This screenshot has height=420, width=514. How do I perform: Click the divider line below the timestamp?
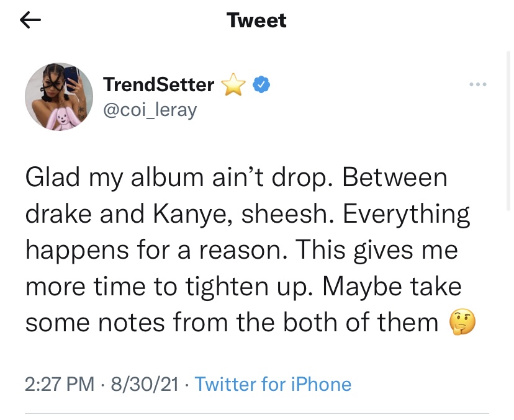256,413
